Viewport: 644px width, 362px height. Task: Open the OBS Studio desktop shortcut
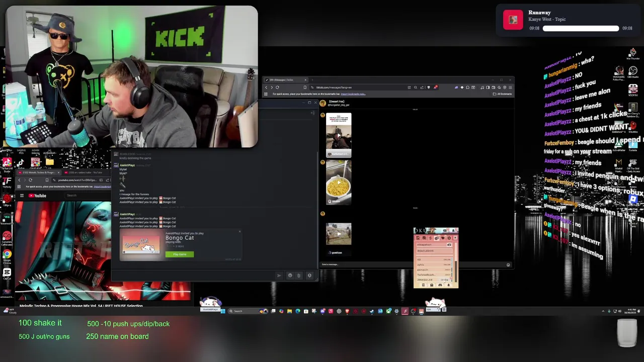[x=633, y=73]
